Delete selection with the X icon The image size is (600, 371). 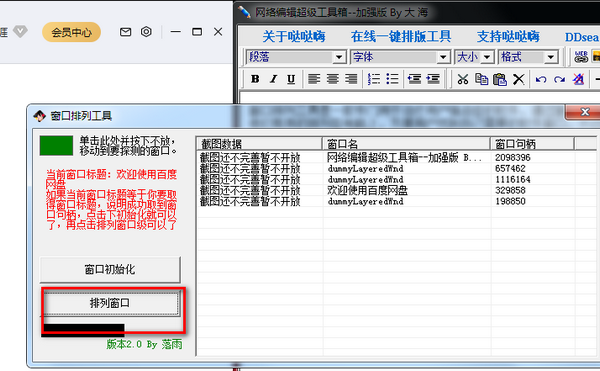(x=518, y=79)
